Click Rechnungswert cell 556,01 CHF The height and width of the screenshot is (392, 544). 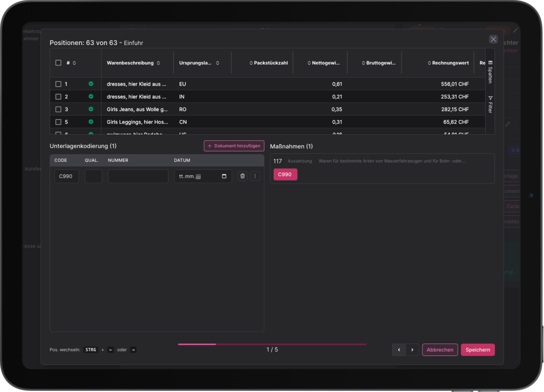pos(455,84)
